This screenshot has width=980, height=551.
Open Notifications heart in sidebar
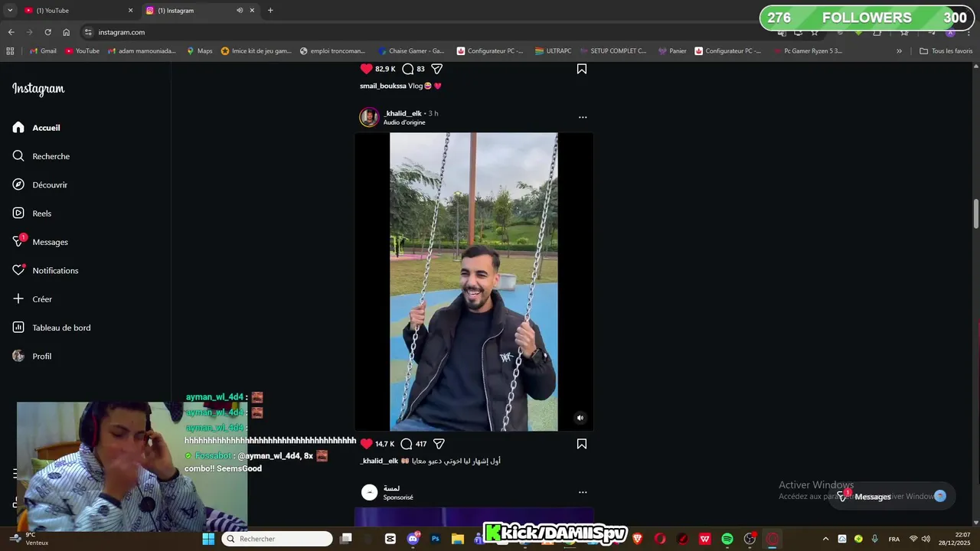(x=45, y=270)
